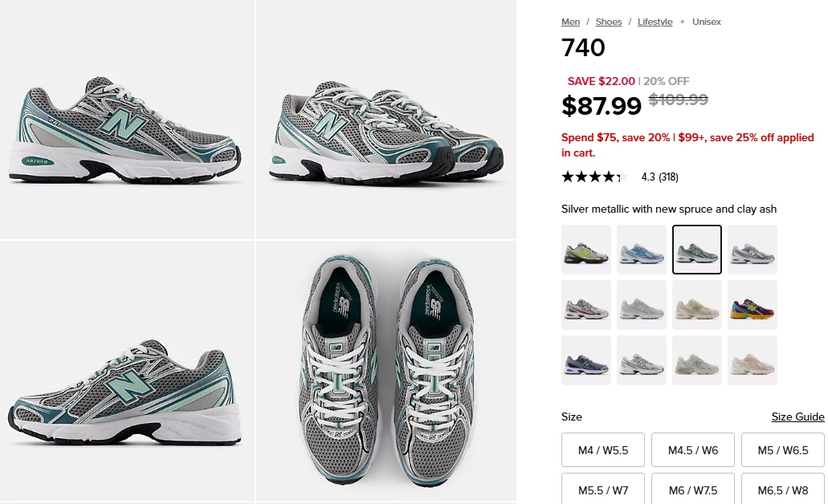Select the black and yellow-green color swatch

point(586,250)
